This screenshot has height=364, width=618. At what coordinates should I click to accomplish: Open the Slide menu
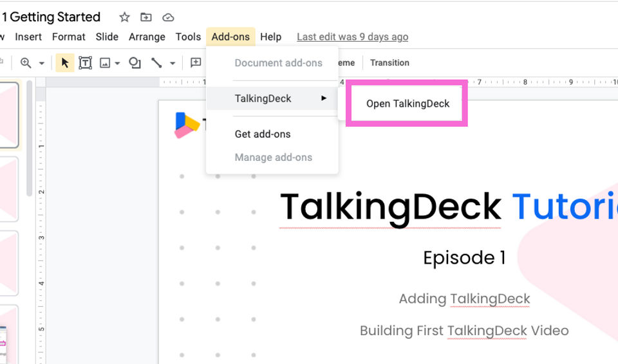click(107, 37)
